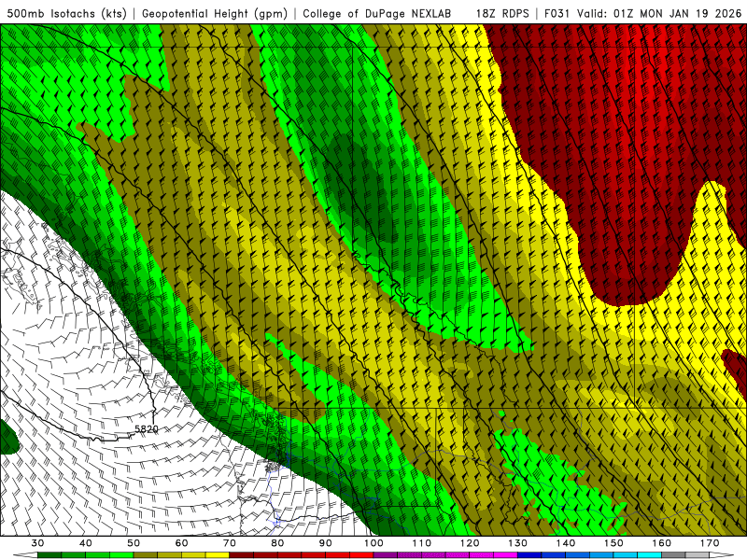Click the '160' label on the color scale
This screenshot has width=747, height=560.
pos(662,543)
